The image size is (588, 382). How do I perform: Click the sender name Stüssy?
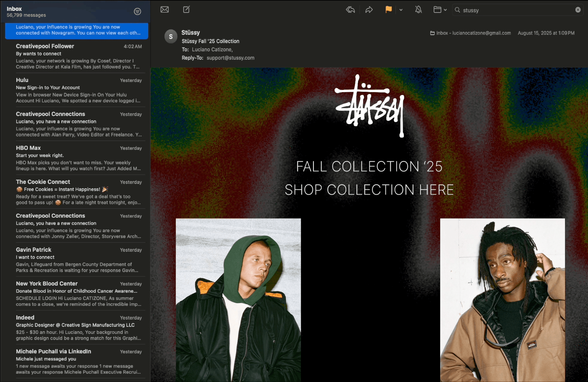(x=190, y=32)
